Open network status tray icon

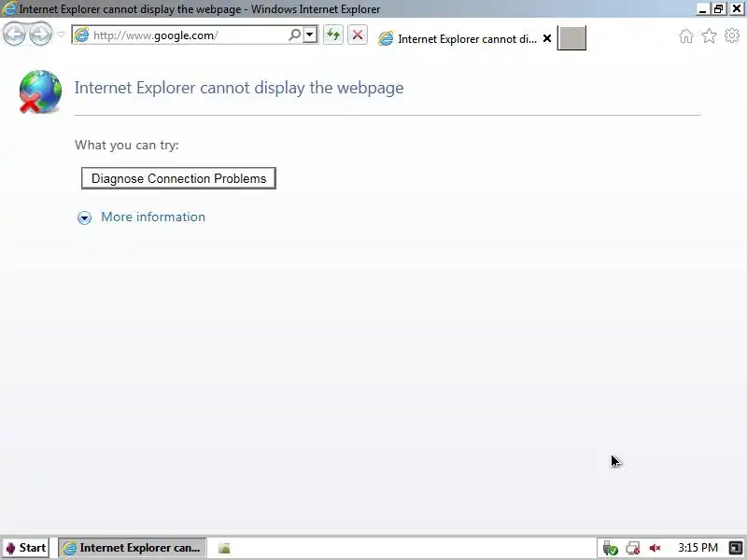click(x=633, y=548)
